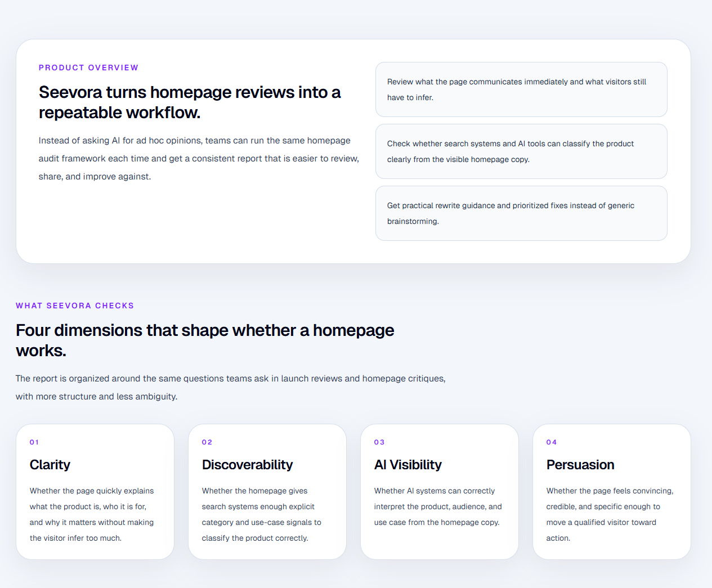Open the card 'Review what the page communicates'
Viewport: 712px width, 588px height.
coord(521,89)
